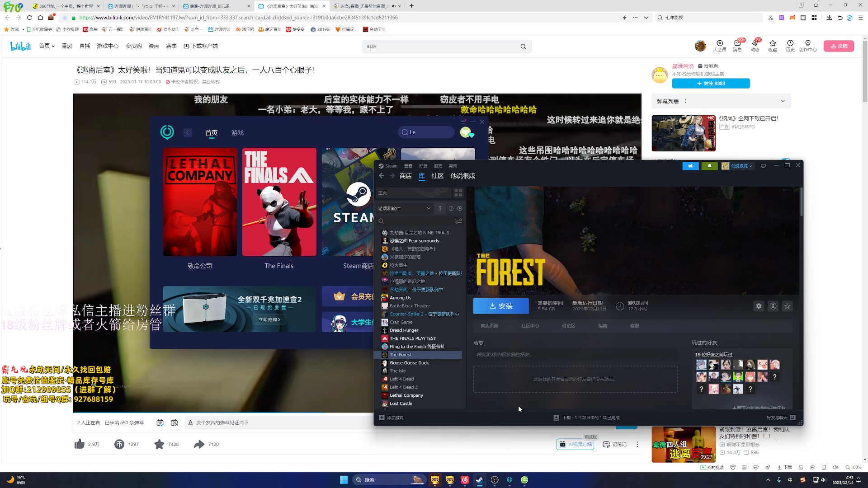Open The Forest game settings gear
The image size is (868, 488).
[759, 306]
